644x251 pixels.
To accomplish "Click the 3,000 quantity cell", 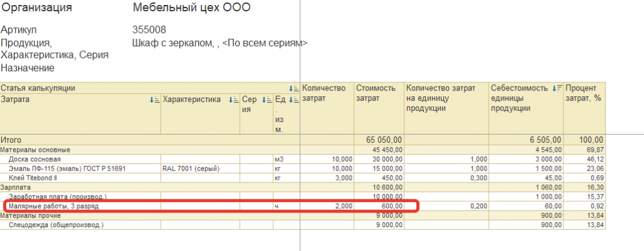I will [x=327, y=178].
